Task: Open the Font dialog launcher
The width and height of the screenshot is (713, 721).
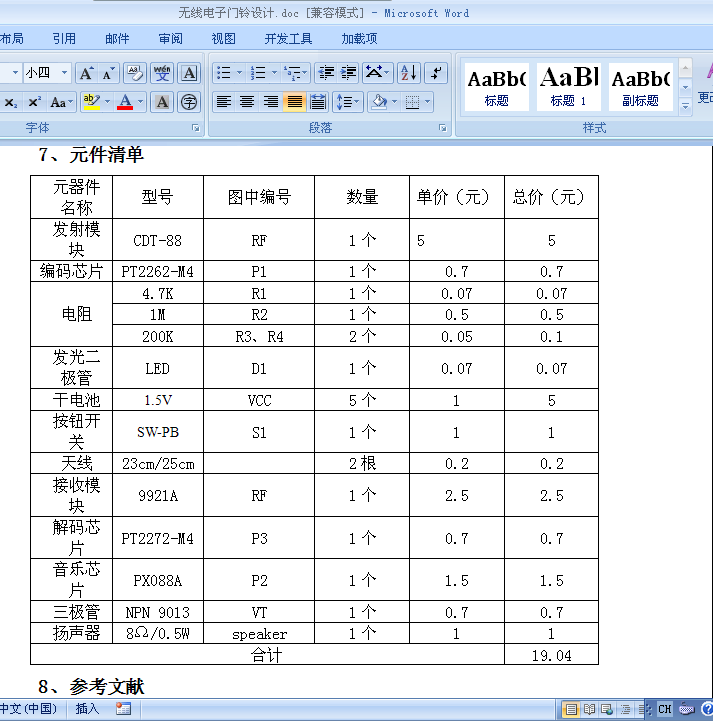Action: tap(196, 128)
